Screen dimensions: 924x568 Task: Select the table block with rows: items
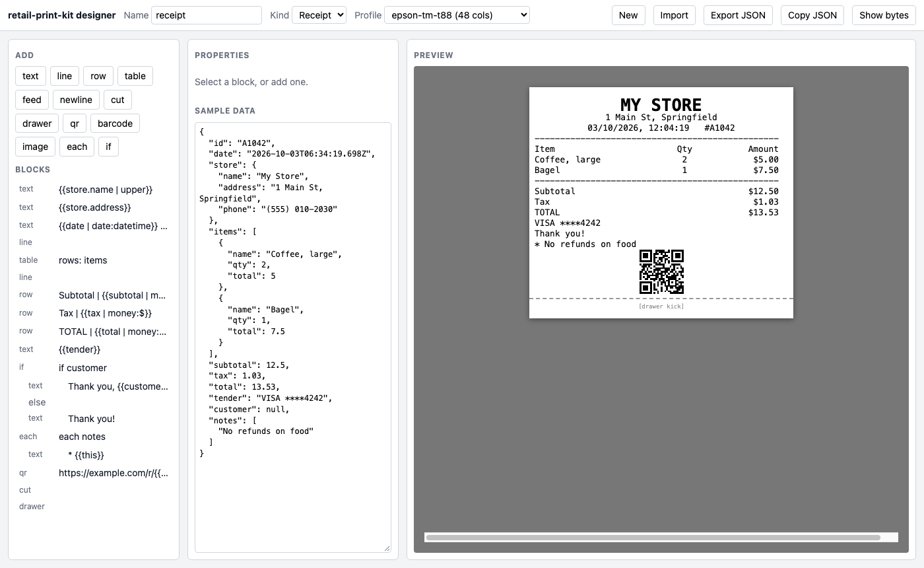click(94, 260)
